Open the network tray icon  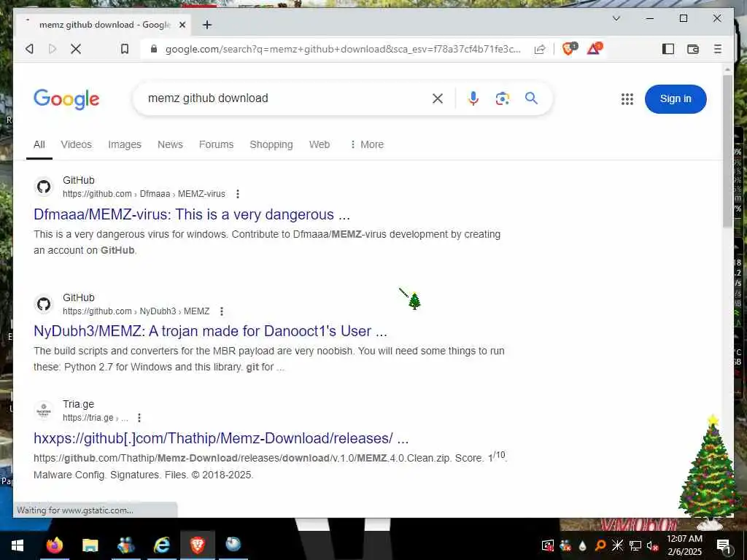[x=635, y=545]
